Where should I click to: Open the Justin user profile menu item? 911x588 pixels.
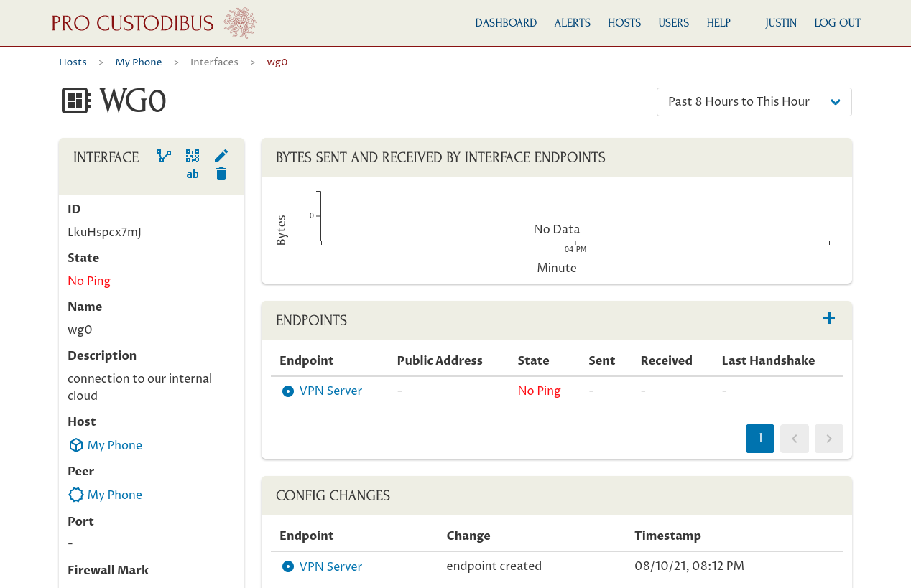click(781, 23)
